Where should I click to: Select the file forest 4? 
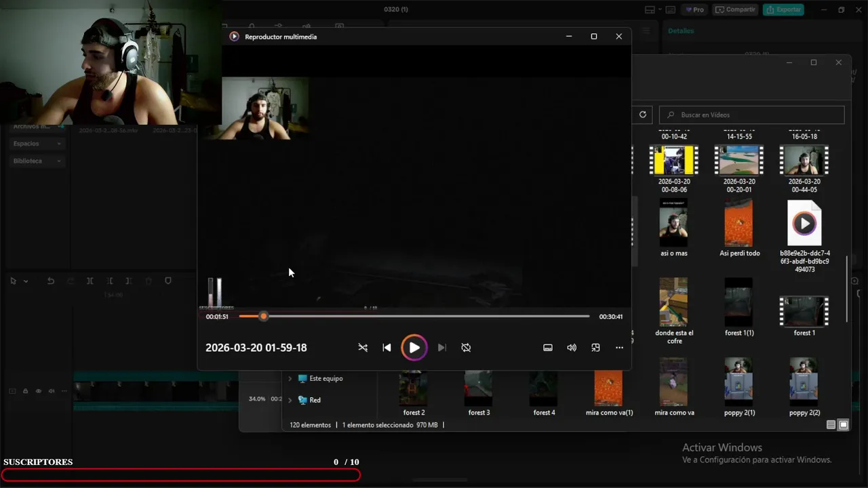click(544, 394)
